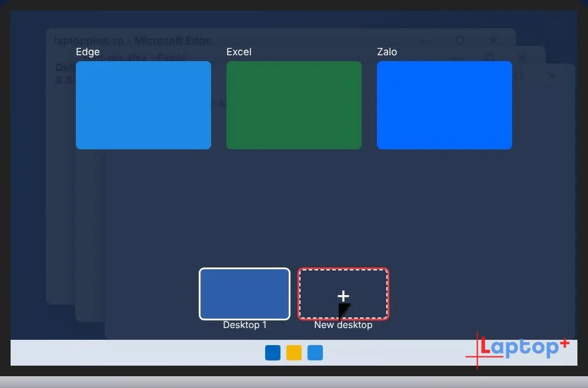This screenshot has width=588, height=388.
Task: Select the Edge window thumbnail
Action: point(143,105)
